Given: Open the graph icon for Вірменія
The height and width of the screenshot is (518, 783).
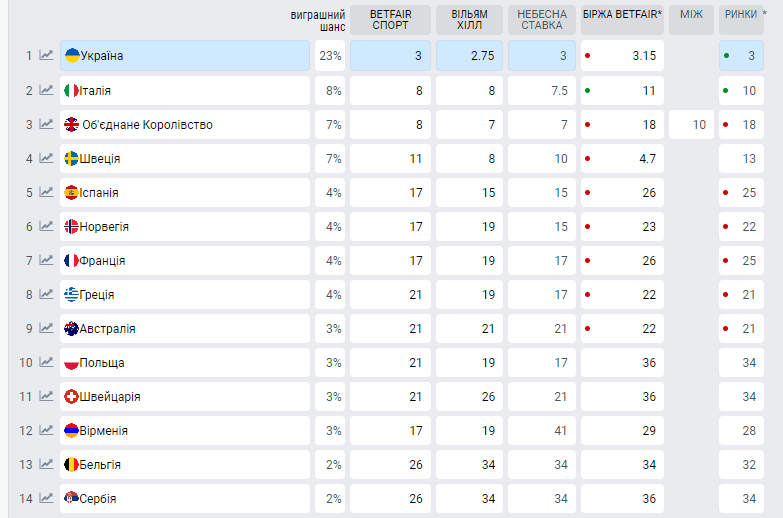Looking at the screenshot, I should (x=46, y=431).
